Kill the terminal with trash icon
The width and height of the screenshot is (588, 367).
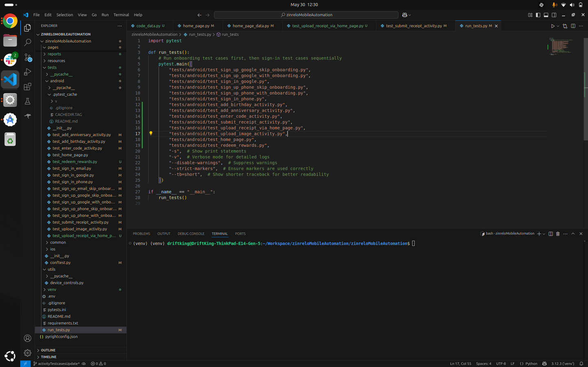pos(558,234)
